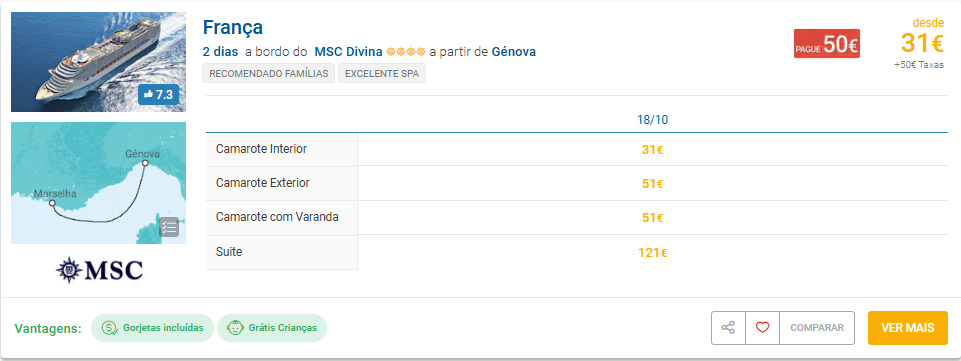This screenshot has height=361, width=961.
Task: Open VER MAIS cruise details
Action: (908, 328)
